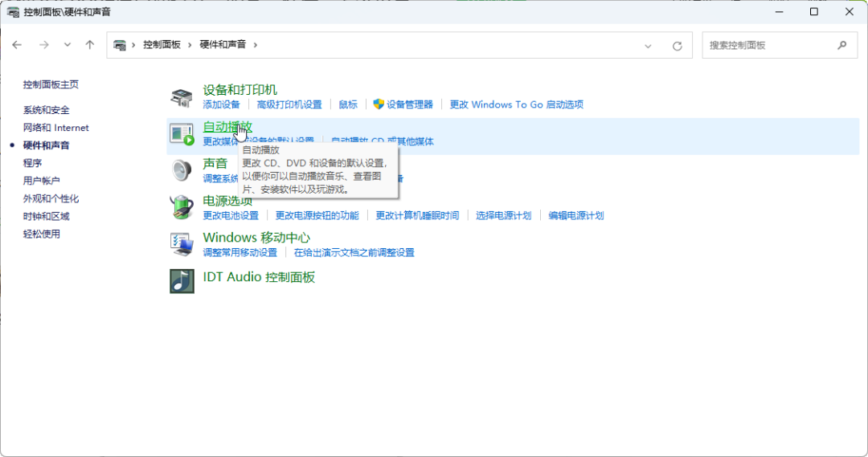Click the shield icon beside 设备管理器
This screenshot has width=868, height=457.
coord(379,104)
